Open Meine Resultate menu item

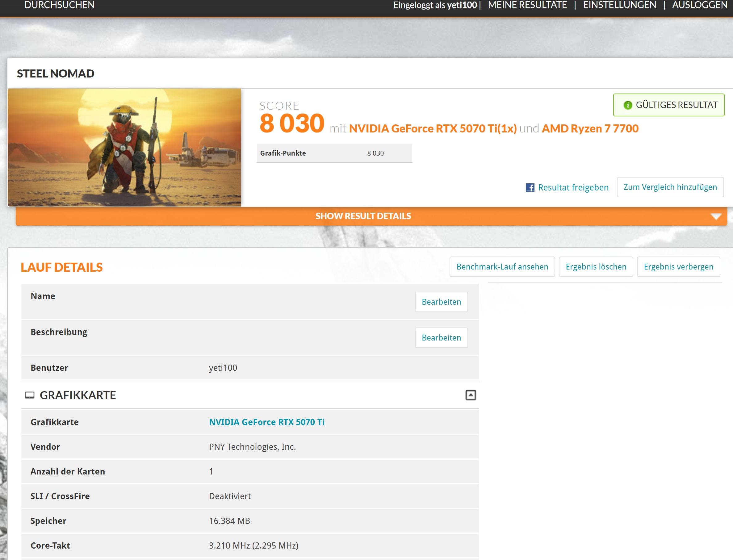pos(527,5)
